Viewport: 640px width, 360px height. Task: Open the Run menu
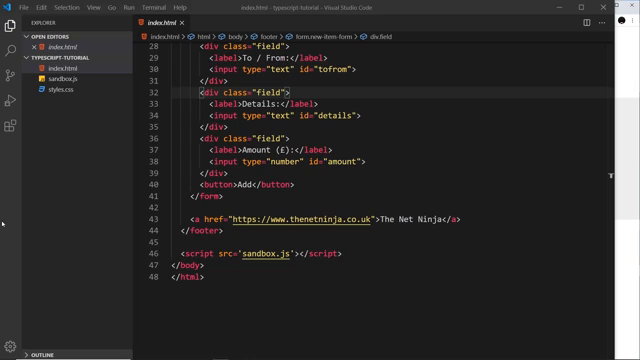[x=129, y=7]
